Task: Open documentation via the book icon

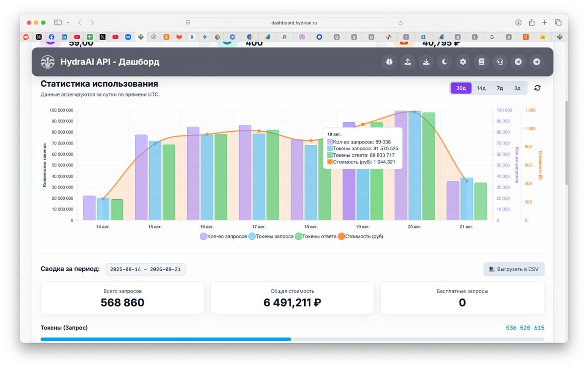Action: click(481, 62)
